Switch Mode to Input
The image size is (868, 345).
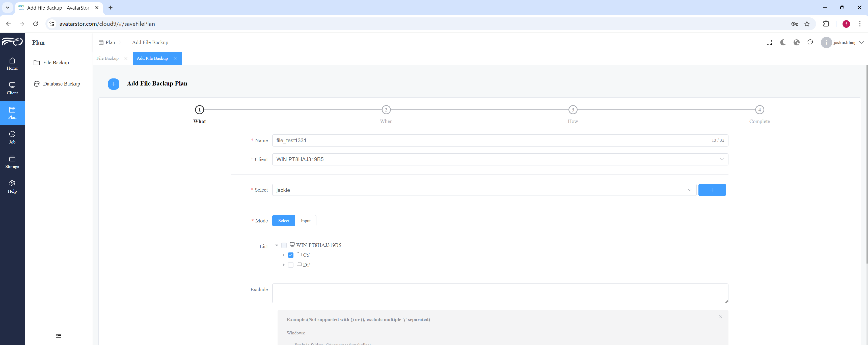coord(306,221)
